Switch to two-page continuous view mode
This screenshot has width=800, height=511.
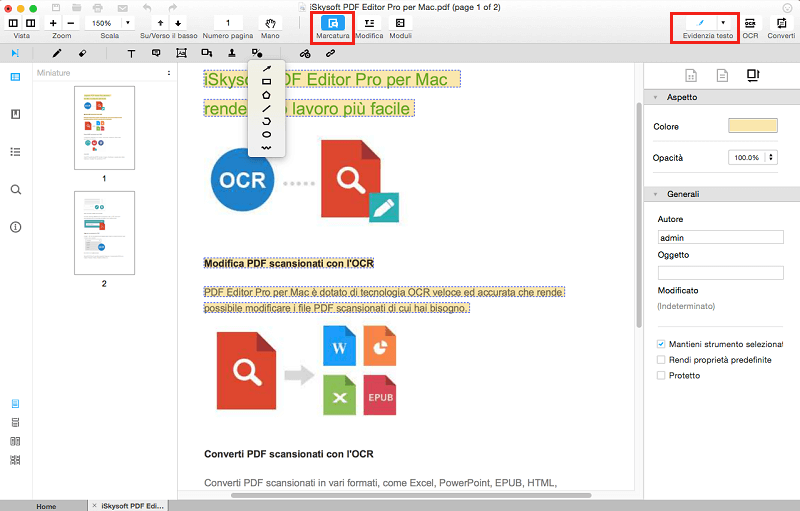pyautogui.click(x=15, y=460)
